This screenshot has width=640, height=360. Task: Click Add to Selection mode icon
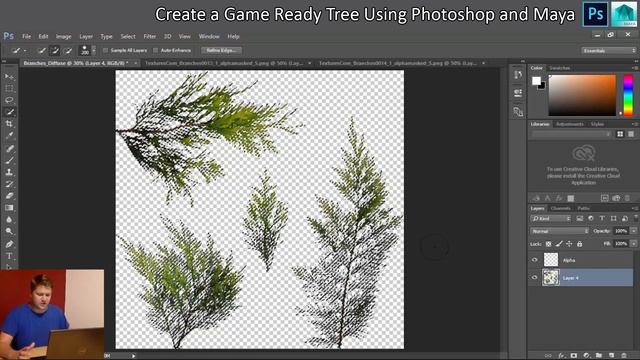point(54,51)
